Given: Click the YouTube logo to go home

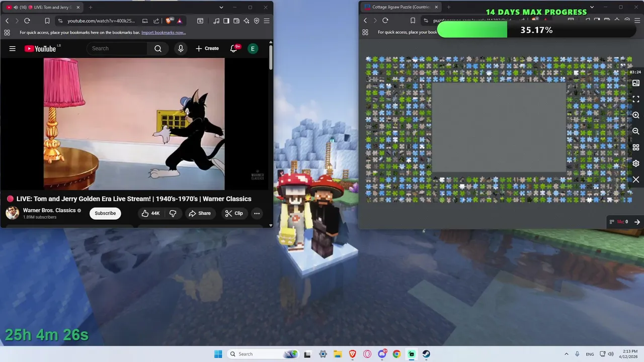Looking at the screenshot, I should point(40,48).
